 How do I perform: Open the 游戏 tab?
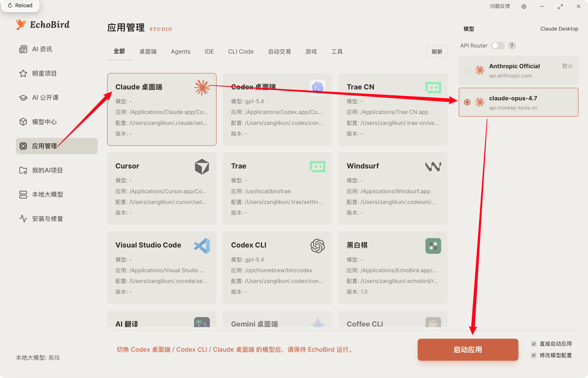pos(311,52)
